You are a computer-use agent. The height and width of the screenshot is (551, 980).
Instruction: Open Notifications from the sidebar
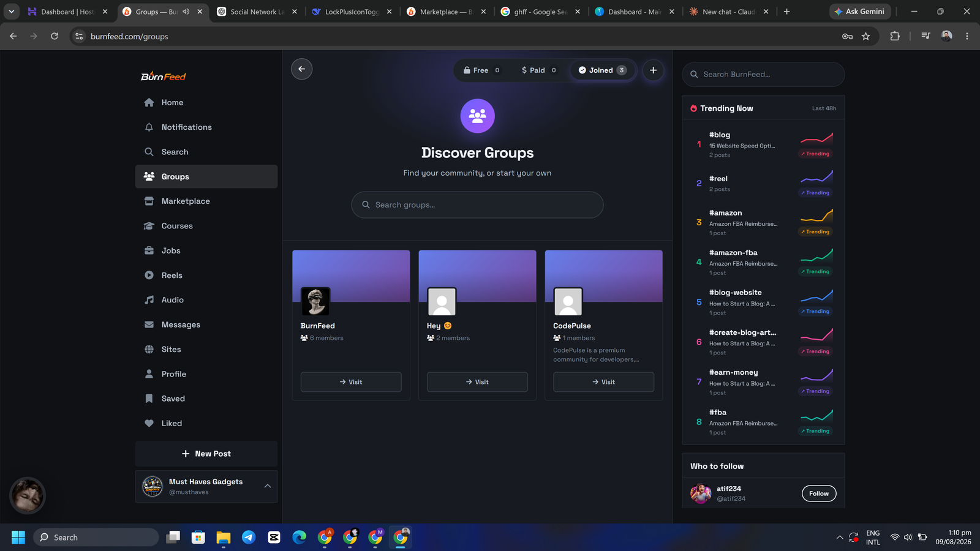[206, 127]
